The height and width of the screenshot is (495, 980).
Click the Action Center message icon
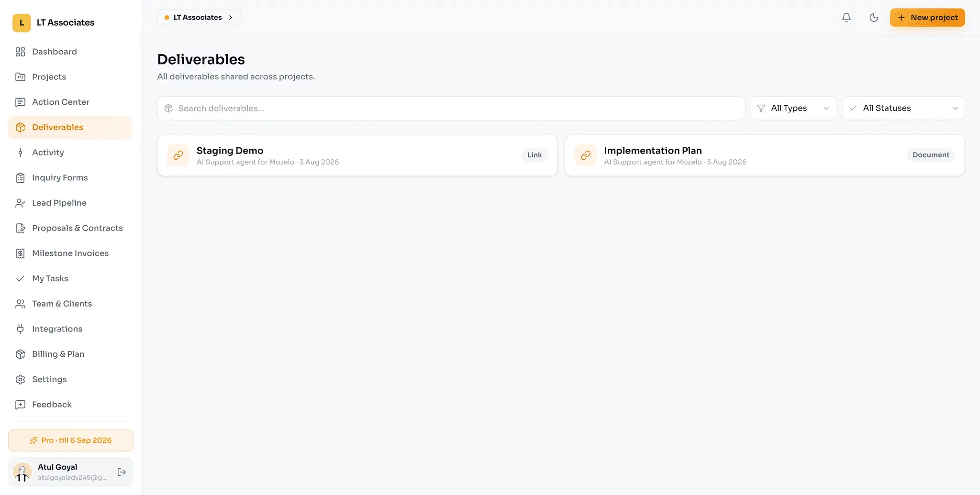20,102
